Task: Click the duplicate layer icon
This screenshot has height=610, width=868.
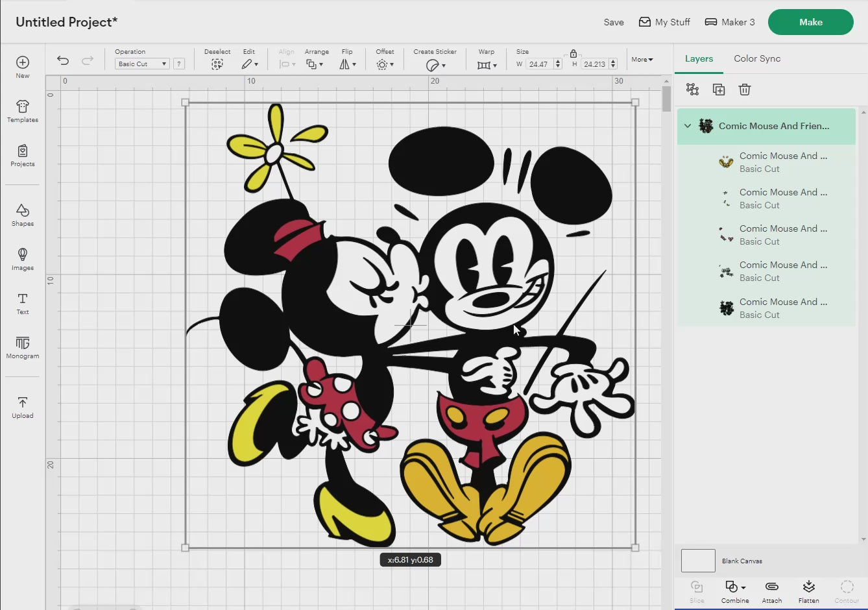Action: click(719, 90)
